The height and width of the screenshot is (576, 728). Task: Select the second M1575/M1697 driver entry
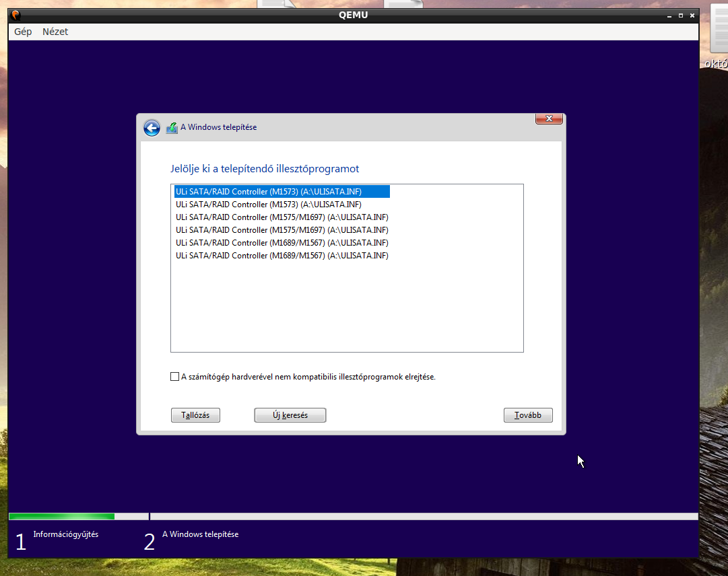(282, 230)
